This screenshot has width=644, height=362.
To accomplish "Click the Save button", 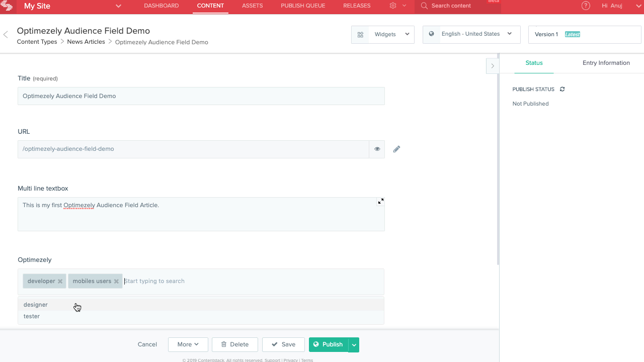I will pyautogui.click(x=283, y=344).
